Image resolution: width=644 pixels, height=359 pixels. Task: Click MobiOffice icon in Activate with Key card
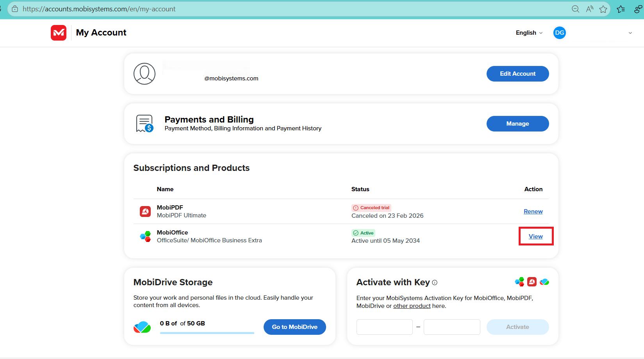coord(519,282)
